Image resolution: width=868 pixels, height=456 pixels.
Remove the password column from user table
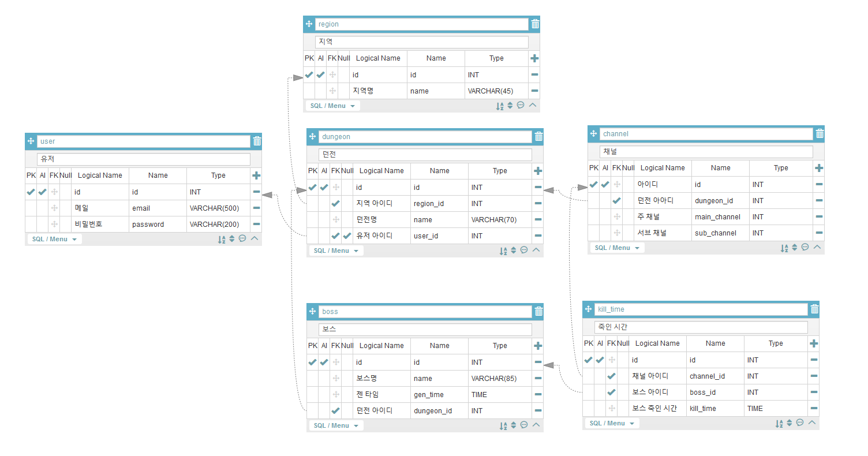(256, 224)
